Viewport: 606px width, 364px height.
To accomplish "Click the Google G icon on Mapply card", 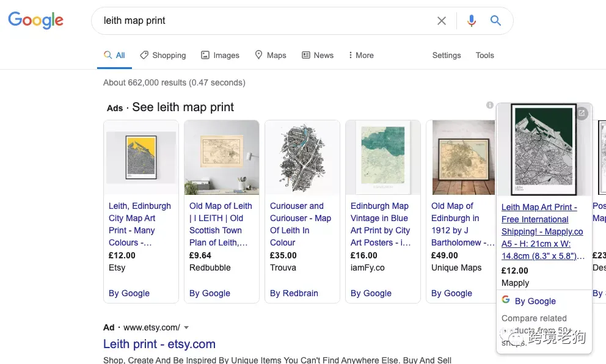I will tap(506, 299).
